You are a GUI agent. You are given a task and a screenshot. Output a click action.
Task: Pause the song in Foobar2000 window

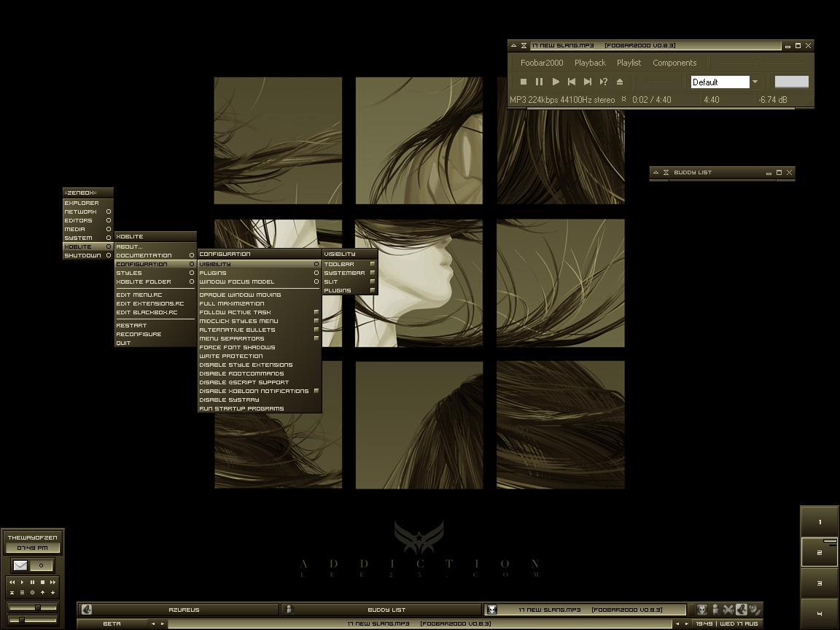coord(539,82)
